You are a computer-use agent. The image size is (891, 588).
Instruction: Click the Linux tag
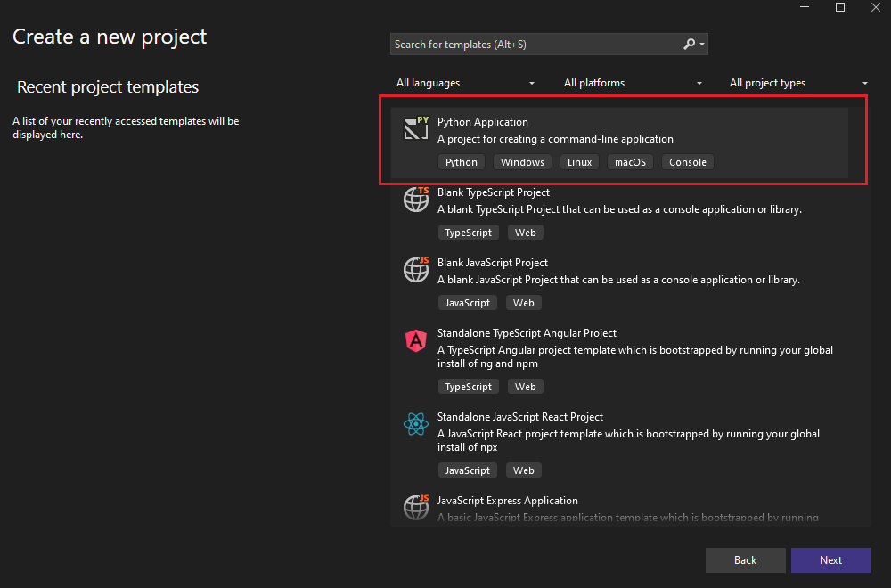(580, 162)
